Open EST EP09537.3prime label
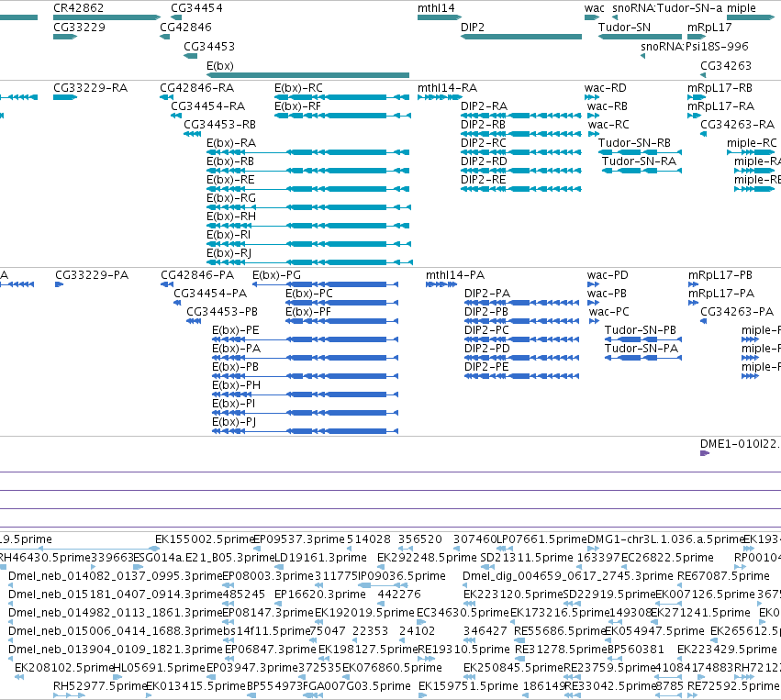 (299, 539)
